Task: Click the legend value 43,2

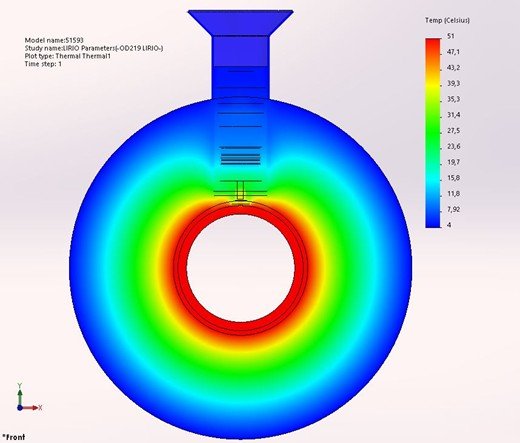Action: pyautogui.click(x=453, y=68)
